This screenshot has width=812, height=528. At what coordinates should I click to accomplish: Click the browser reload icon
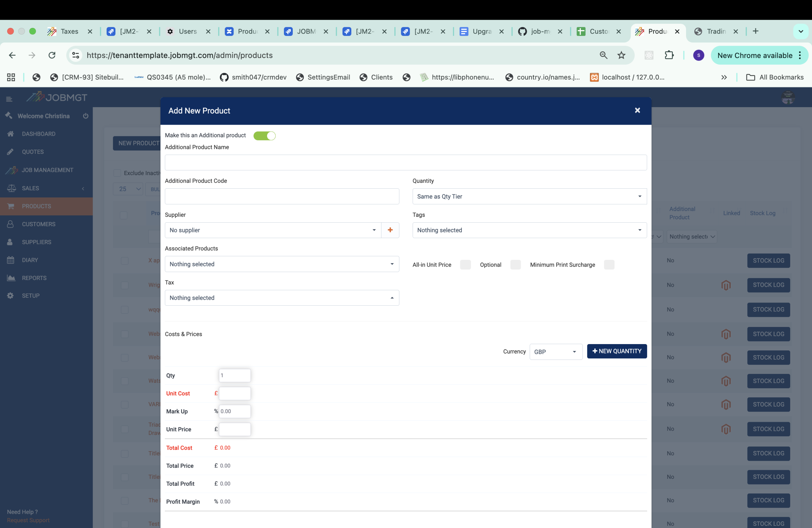[52, 55]
